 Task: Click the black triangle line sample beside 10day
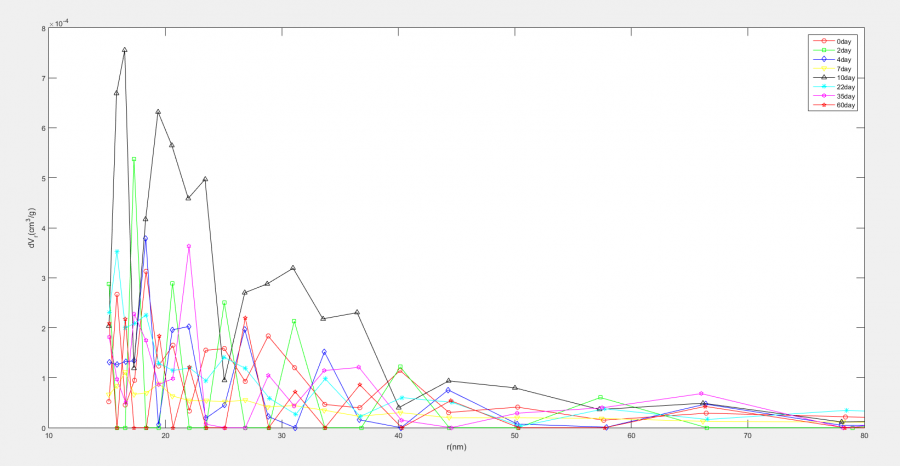coord(824,78)
